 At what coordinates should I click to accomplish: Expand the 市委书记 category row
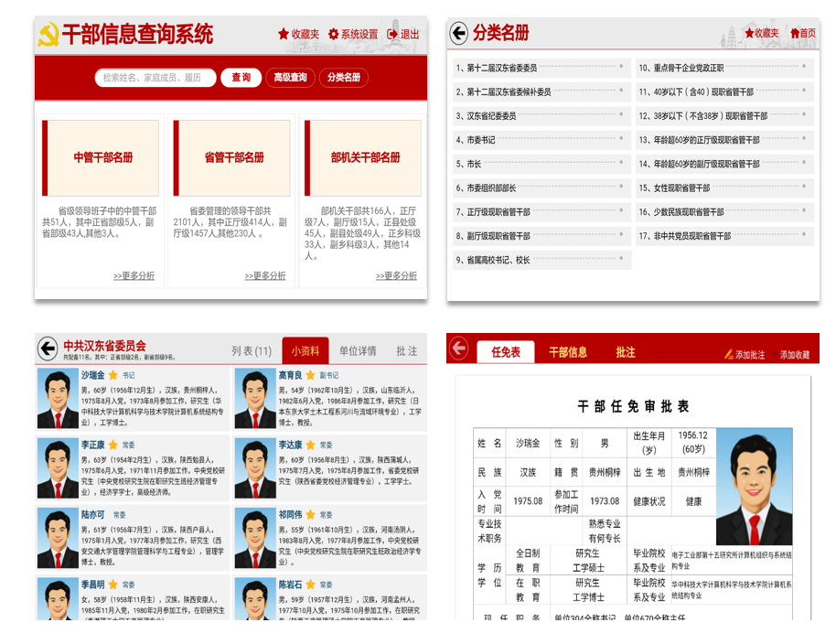pyautogui.click(x=541, y=140)
